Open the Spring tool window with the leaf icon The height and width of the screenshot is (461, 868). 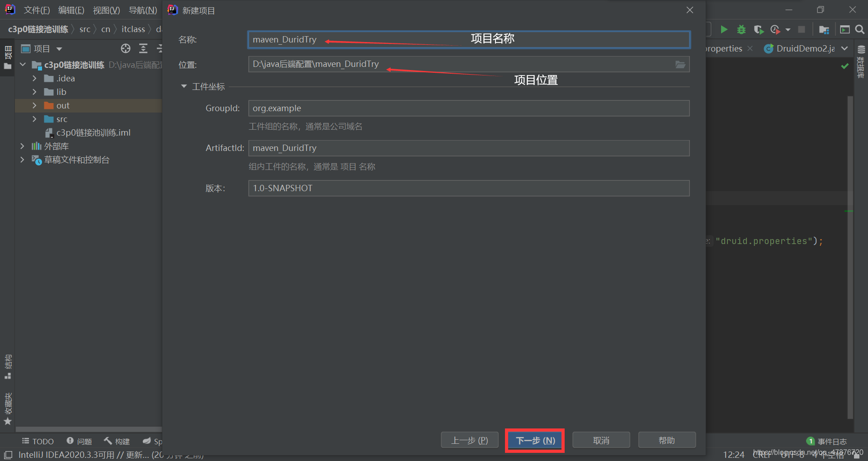[x=152, y=441]
